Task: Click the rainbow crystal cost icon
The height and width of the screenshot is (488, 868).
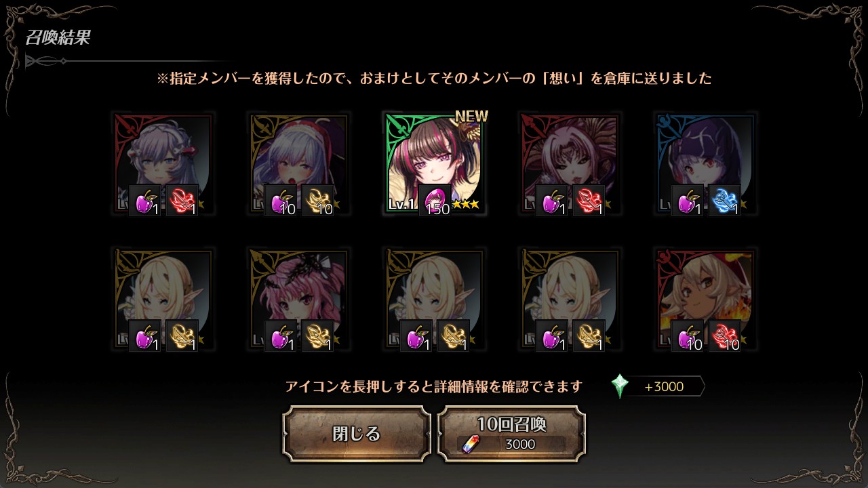Action: click(x=470, y=445)
